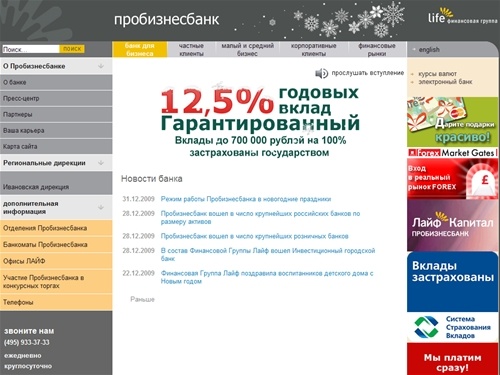Click the Новости банка heading

pos(152,179)
